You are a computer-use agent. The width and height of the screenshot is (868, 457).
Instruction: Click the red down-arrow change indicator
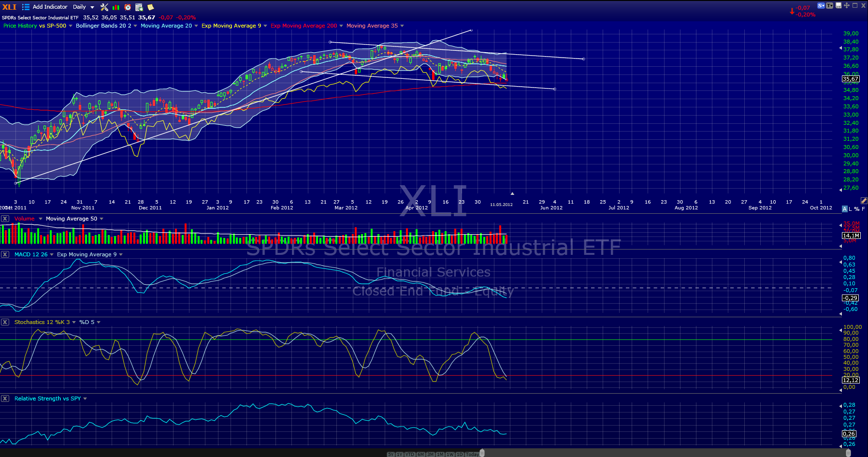792,11
